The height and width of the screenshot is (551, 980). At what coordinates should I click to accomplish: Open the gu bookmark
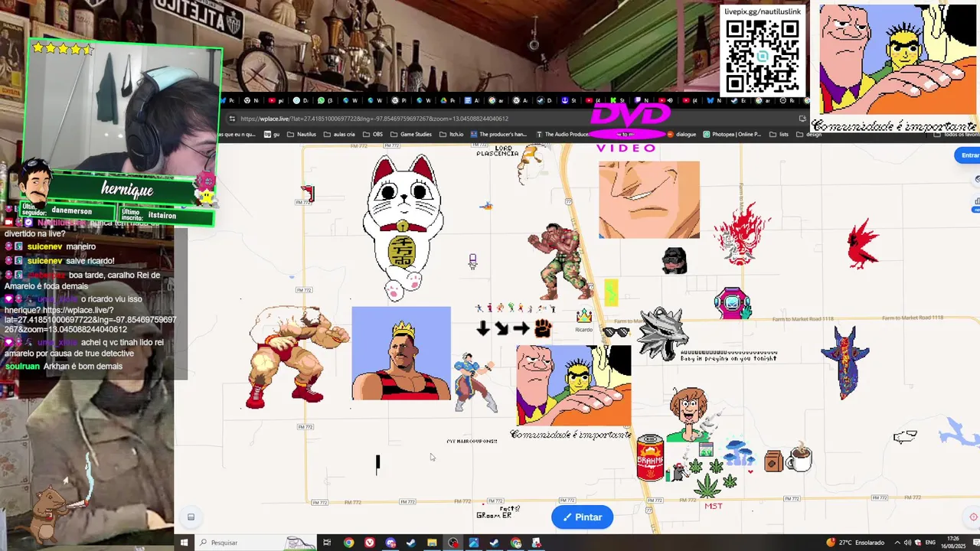[272, 135]
